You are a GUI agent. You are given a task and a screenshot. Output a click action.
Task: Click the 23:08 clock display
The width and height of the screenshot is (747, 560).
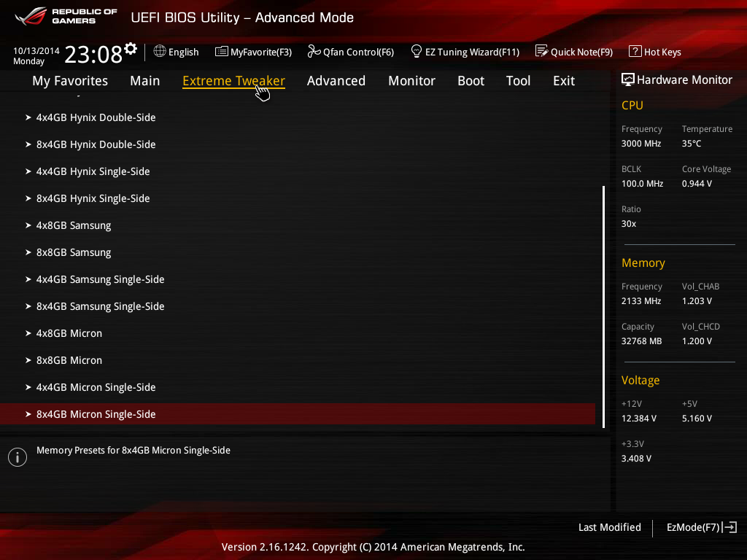[93, 54]
